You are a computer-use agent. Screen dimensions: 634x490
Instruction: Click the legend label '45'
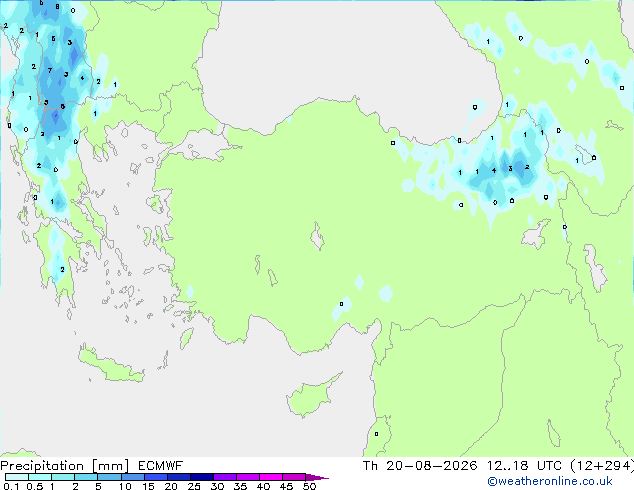tap(286, 486)
